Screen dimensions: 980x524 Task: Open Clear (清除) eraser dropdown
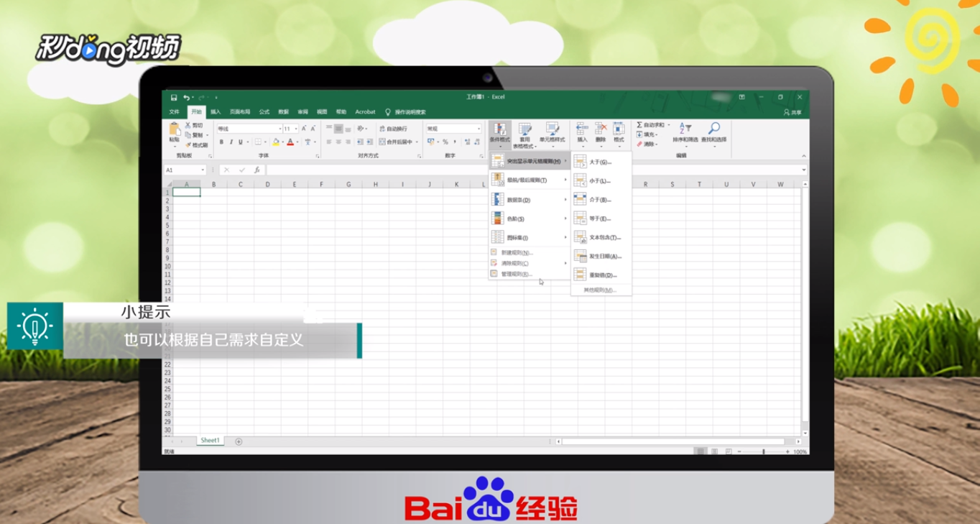(x=647, y=144)
